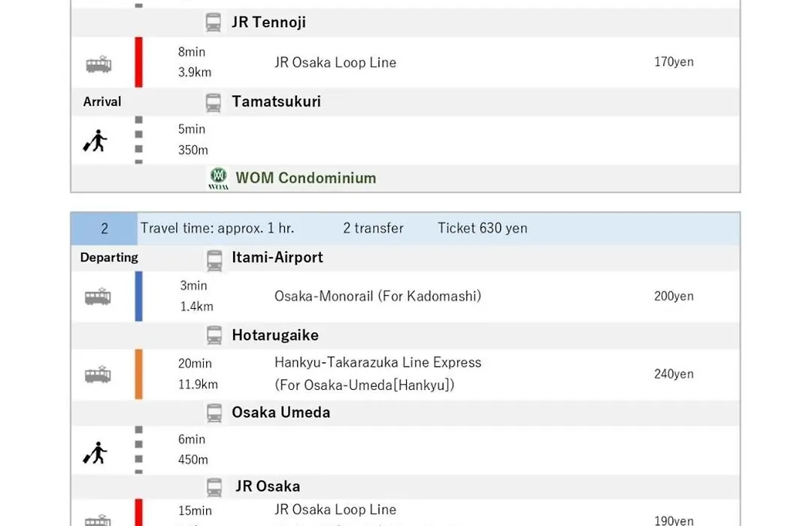Open the WOM Condominium link text

[306, 178]
